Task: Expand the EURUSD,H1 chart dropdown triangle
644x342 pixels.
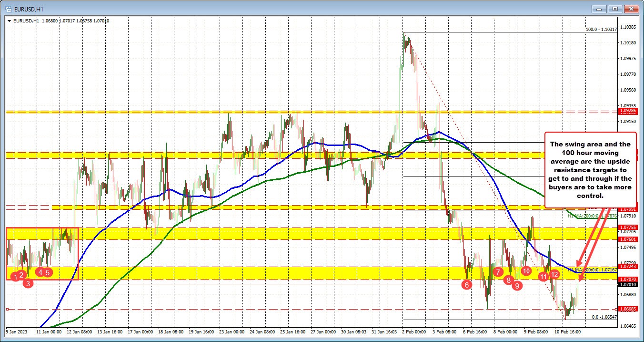Action: 9,21
